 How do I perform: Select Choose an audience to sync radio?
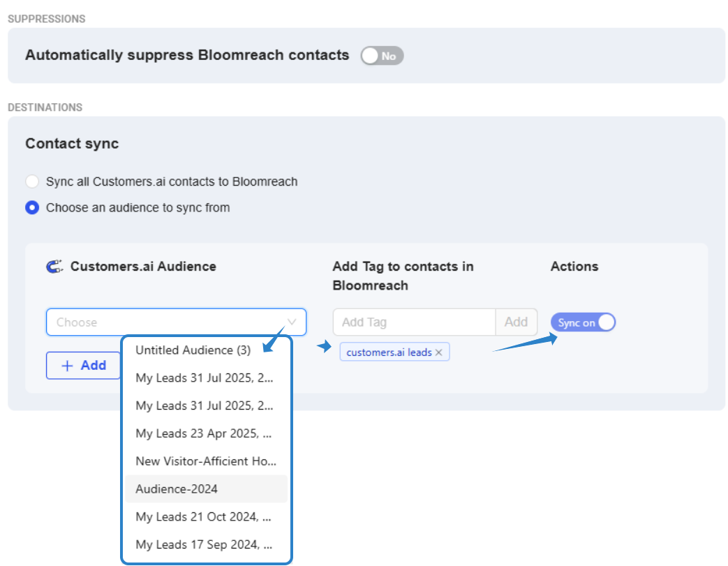(x=32, y=207)
